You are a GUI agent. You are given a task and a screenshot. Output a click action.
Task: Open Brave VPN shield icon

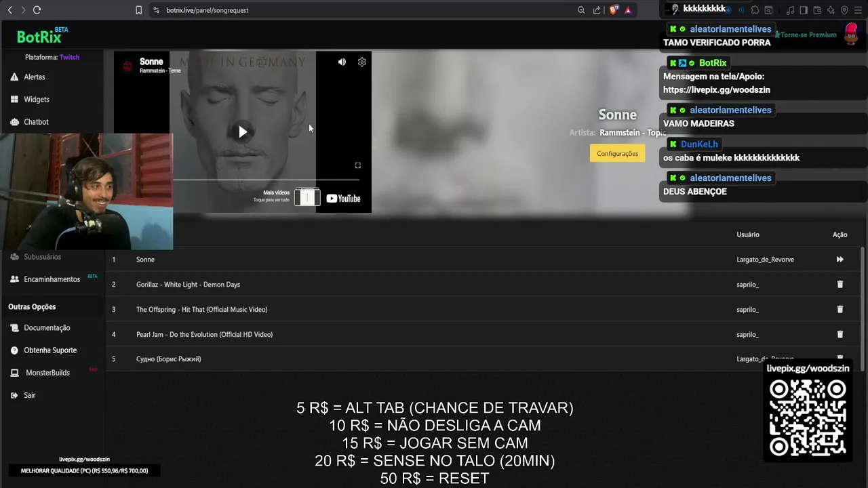tap(844, 10)
